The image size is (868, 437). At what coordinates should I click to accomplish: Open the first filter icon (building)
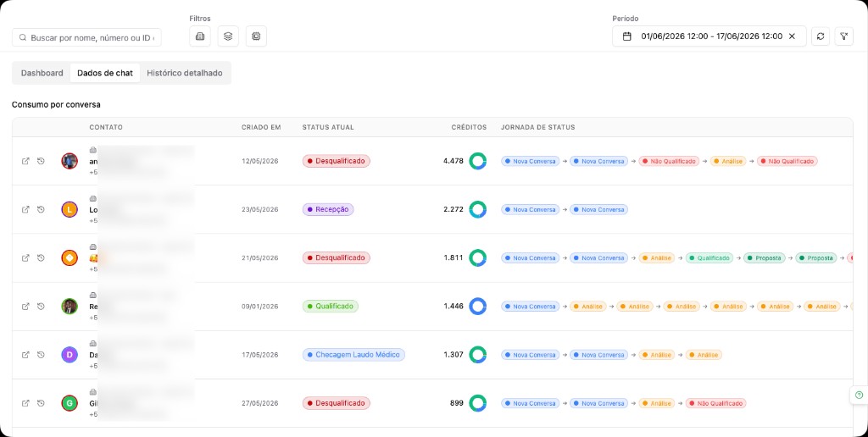200,36
